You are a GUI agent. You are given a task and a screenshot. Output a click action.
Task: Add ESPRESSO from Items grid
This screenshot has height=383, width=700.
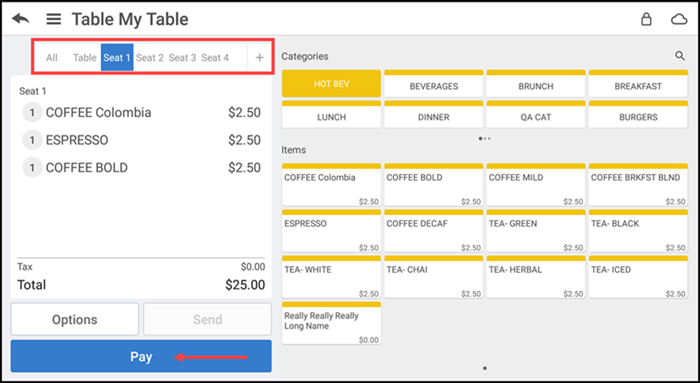tap(331, 231)
